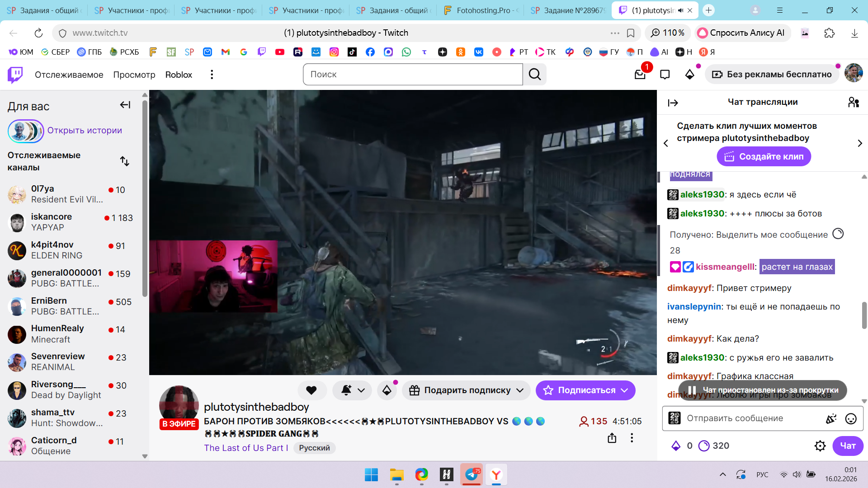Click the chat scrollbar thumb
Image resolution: width=868 pixels, height=488 pixels.
tap(864, 315)
